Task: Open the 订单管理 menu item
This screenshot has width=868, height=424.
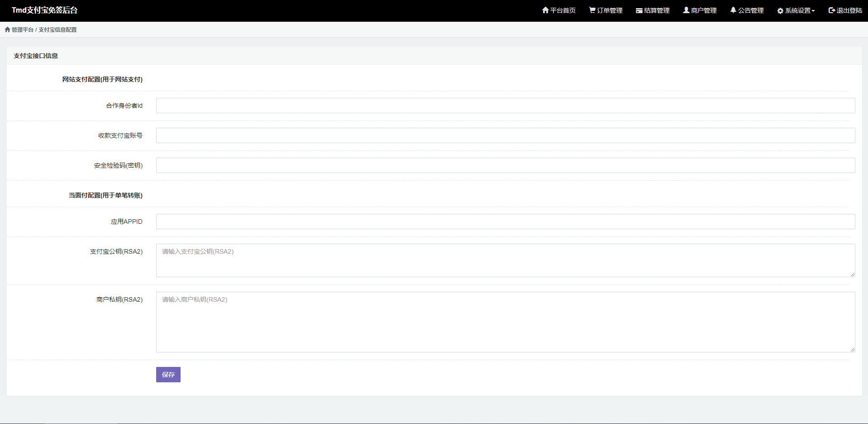Action: 610,10
